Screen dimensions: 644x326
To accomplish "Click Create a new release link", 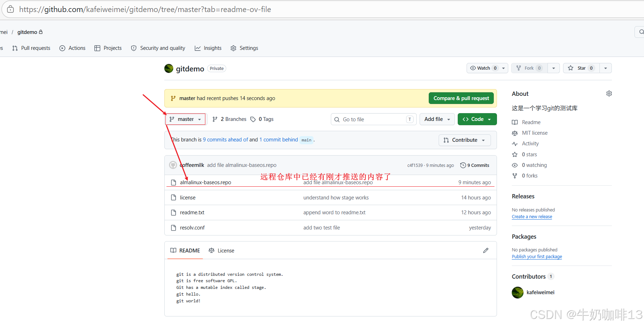I will tap(532, 217).
